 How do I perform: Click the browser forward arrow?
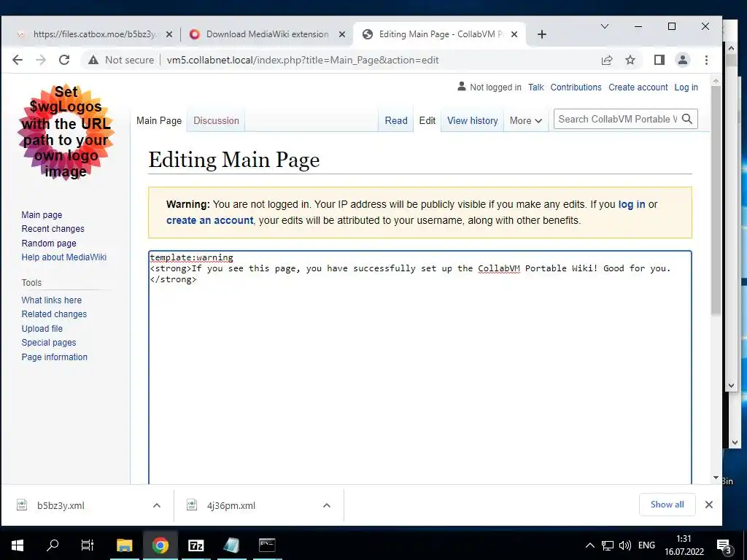coord(41,60)
